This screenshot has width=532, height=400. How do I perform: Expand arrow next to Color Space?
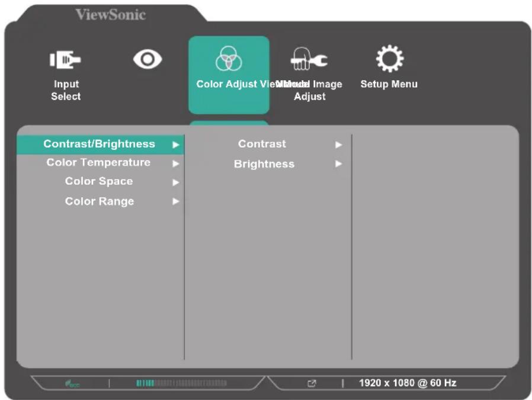(175, 183)
